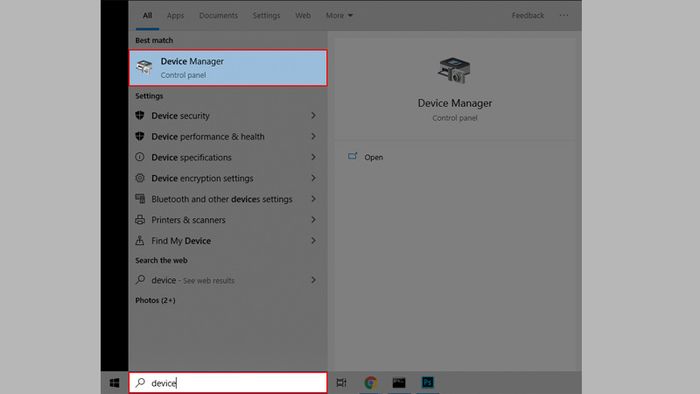Select the Settings search tab
The height and width of the screenshot is (394, 700).
click(x=266, y=16)
